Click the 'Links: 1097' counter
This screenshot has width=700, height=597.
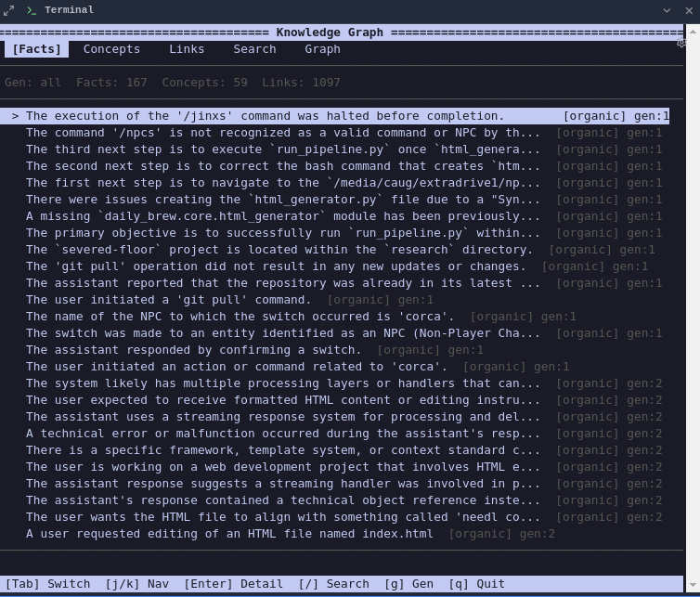tap(301, 83)
